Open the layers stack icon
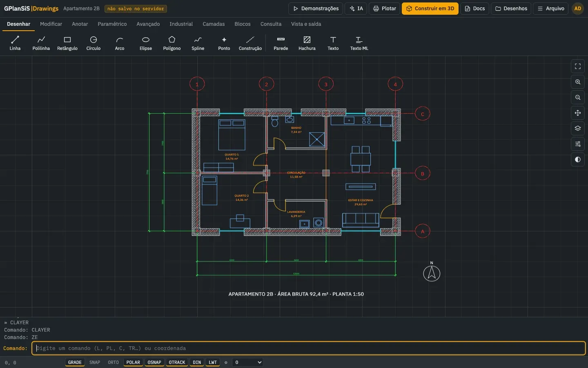 pyautogui.click(x=578, y=128)
